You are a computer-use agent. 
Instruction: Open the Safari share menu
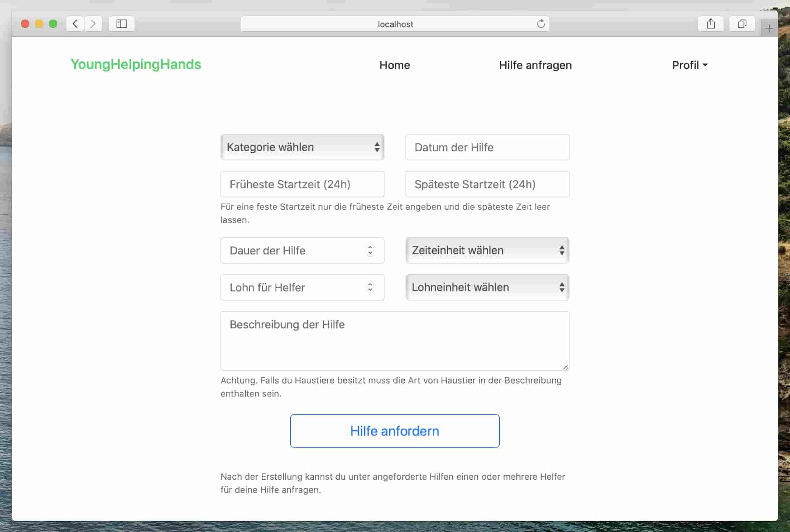click(x=711, y=24)
